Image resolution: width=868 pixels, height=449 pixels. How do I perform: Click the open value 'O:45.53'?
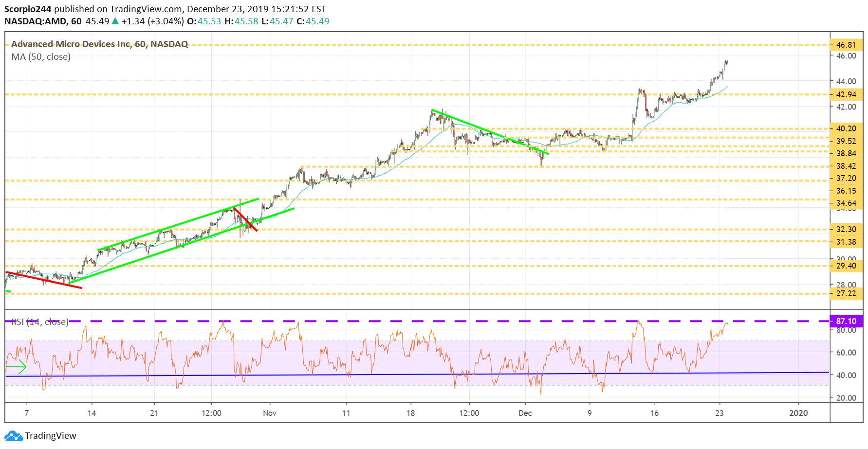204,21
